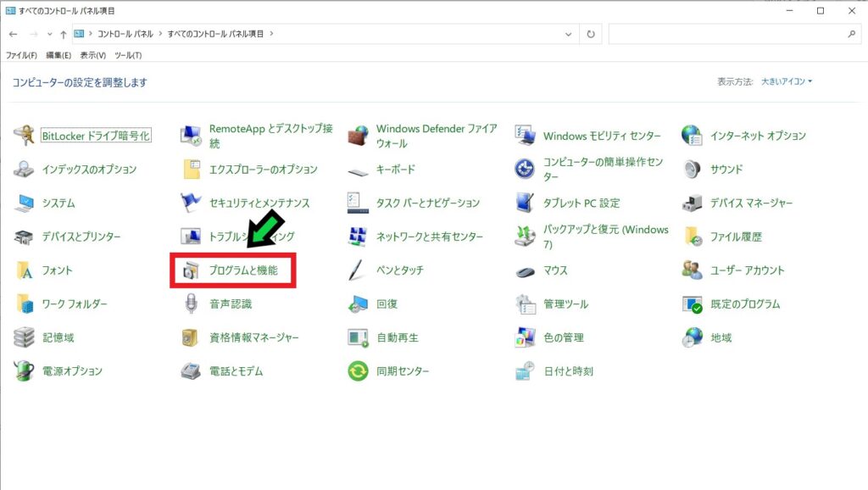Expand the address bar history dropdown

point(568,33)
